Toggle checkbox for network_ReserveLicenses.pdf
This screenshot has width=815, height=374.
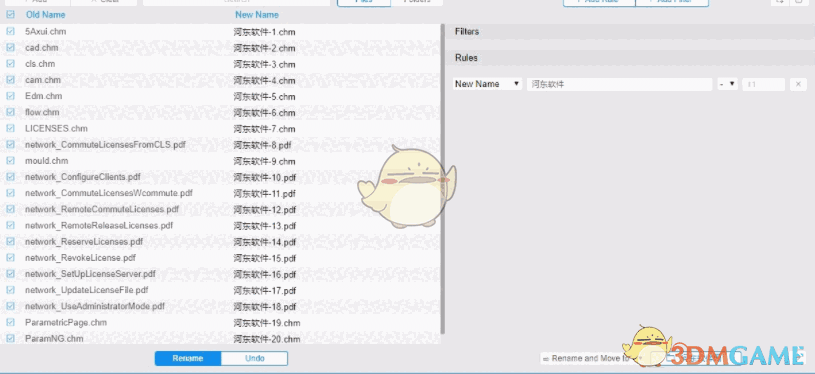click(10, 242)
